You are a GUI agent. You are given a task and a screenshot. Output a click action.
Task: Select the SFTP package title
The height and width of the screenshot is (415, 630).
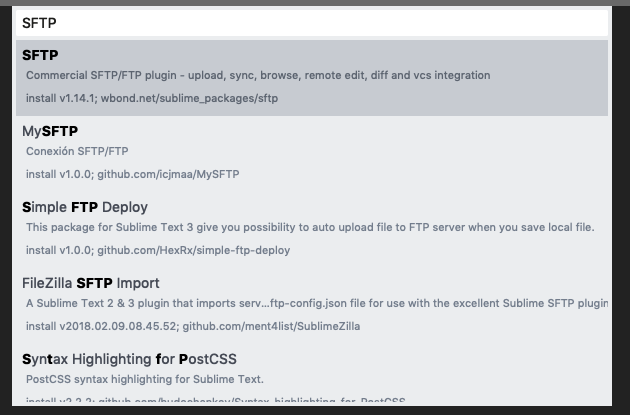pos(41,55)
